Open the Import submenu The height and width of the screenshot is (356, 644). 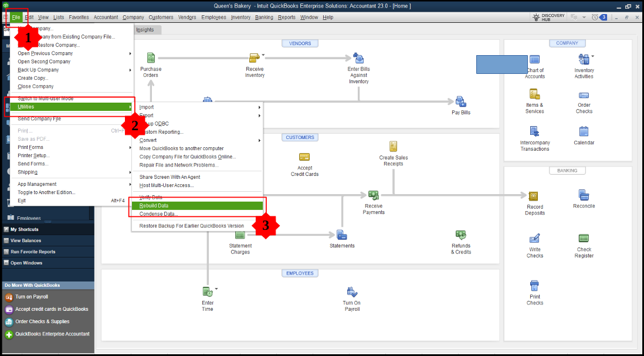(x=146, y=107)
